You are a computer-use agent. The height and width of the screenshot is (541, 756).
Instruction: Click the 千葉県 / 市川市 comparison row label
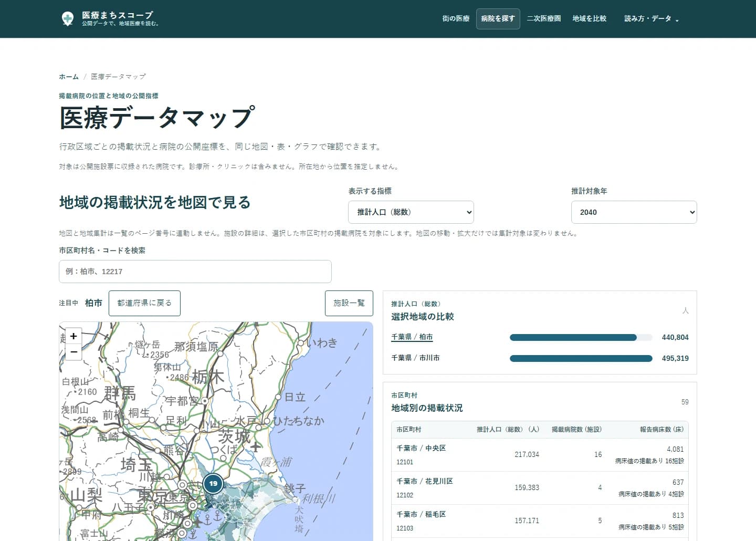click(x=415, y=358)
